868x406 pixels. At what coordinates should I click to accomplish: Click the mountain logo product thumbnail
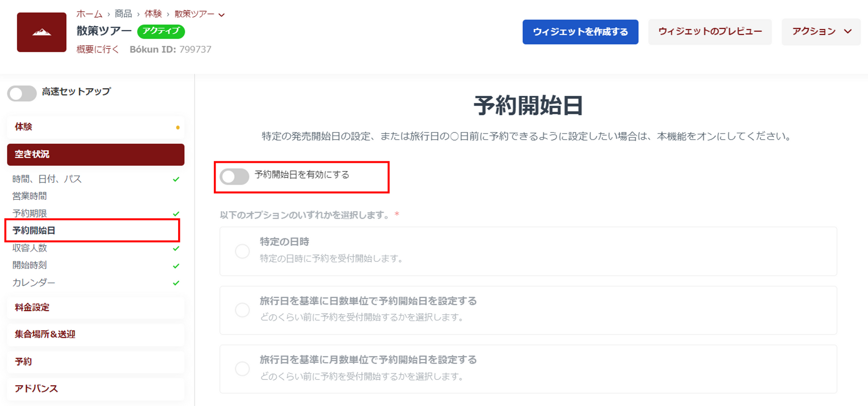[42, 32]
